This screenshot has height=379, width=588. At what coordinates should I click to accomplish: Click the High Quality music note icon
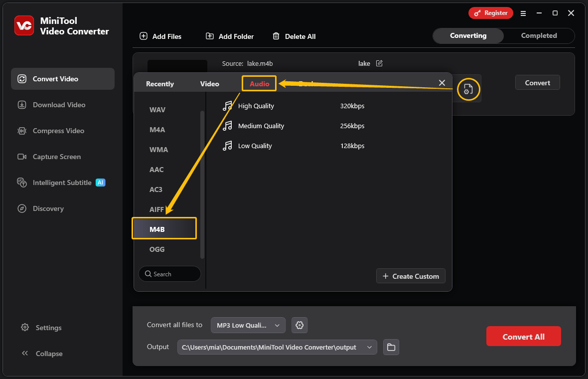(227, 106)
